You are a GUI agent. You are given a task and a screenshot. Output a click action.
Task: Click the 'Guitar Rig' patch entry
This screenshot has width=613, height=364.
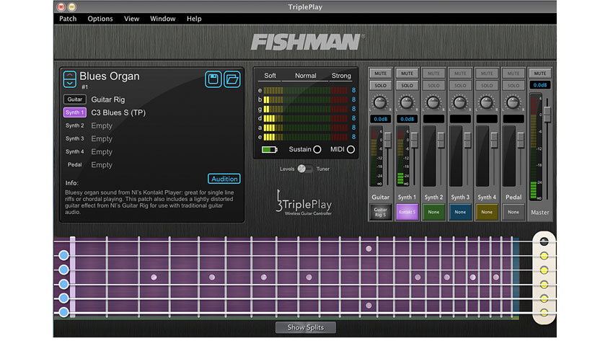[108, 99]
